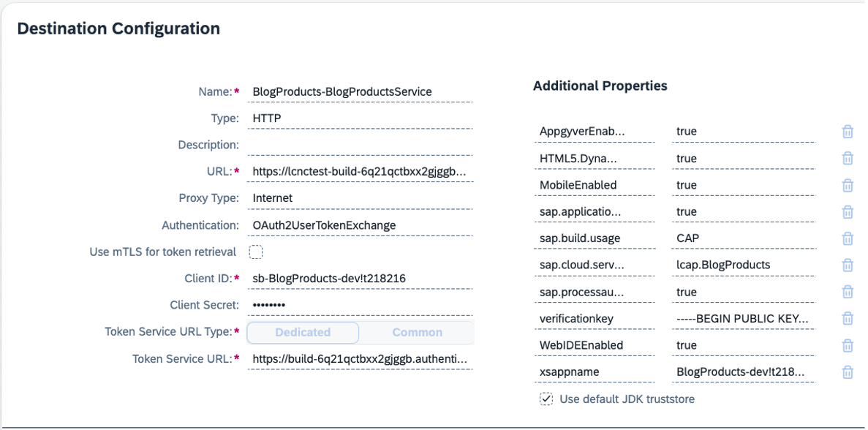This screenshot has width=868, height=430.
Task: Delete the xsappname property
Action: [x=847, y=371]
